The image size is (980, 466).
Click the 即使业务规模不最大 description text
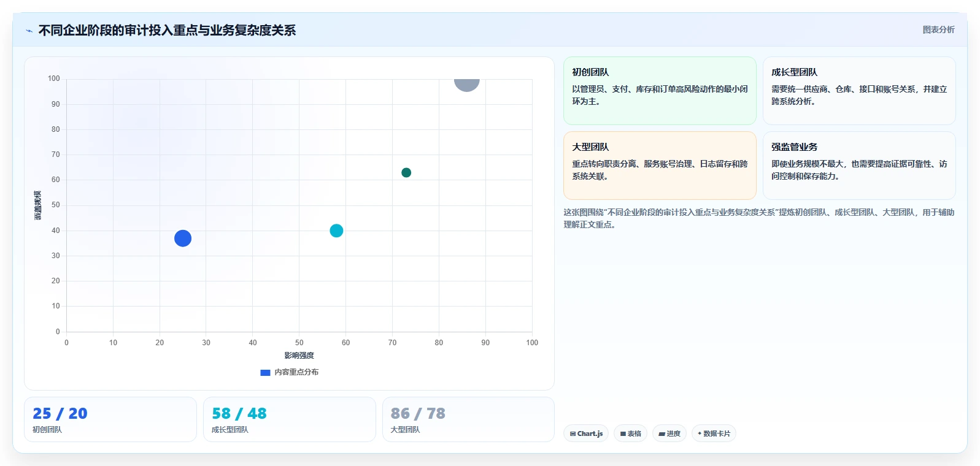point(859,170)
